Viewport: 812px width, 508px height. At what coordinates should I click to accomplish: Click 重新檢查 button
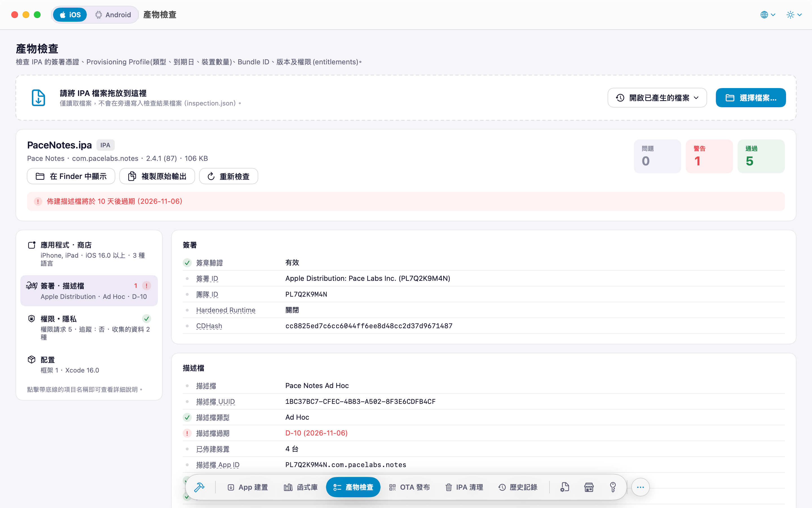click(x=228, y=176)
